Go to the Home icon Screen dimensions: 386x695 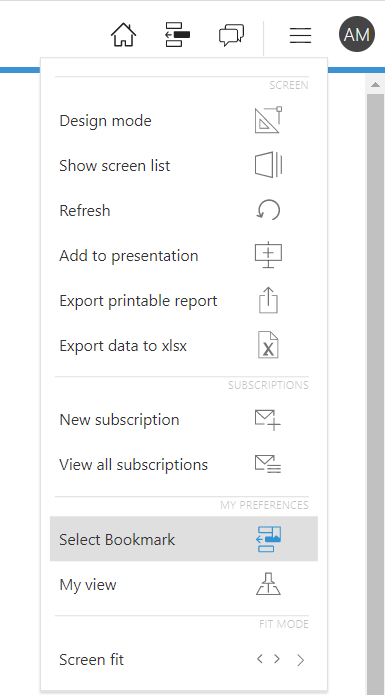tap(123, 35)
